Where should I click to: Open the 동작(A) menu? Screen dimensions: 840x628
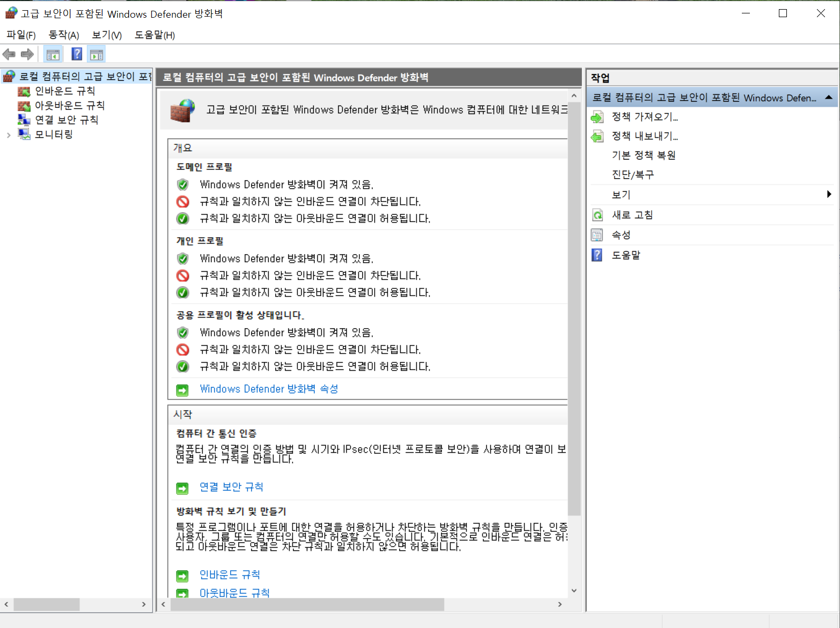[64, 35]
